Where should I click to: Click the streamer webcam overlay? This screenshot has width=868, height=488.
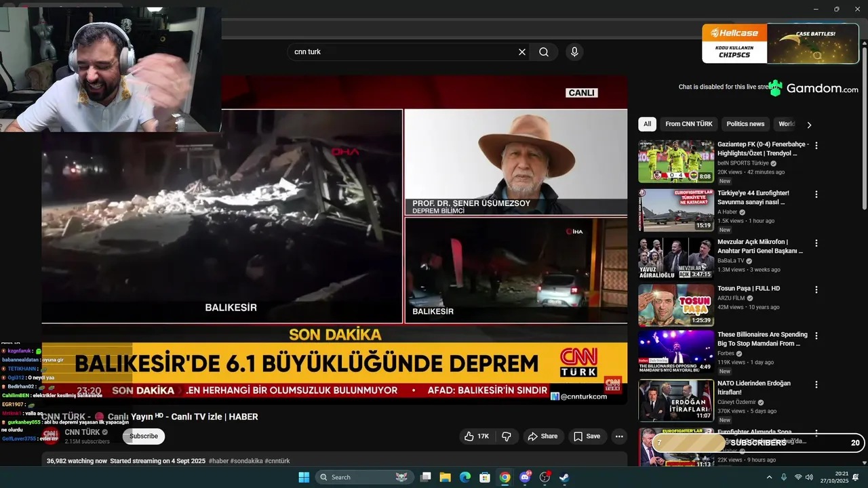click(x=111, y=69)
